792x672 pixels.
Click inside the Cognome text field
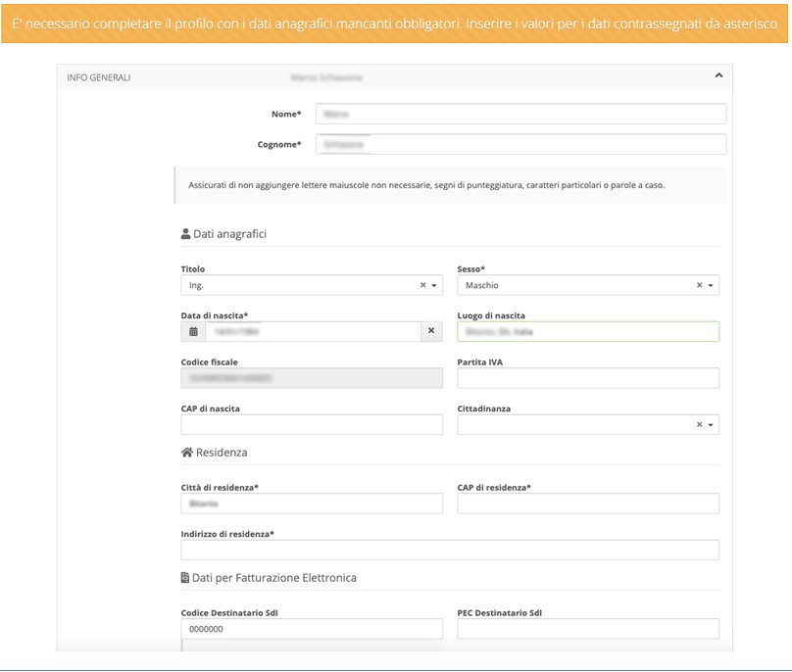point(520,144)
